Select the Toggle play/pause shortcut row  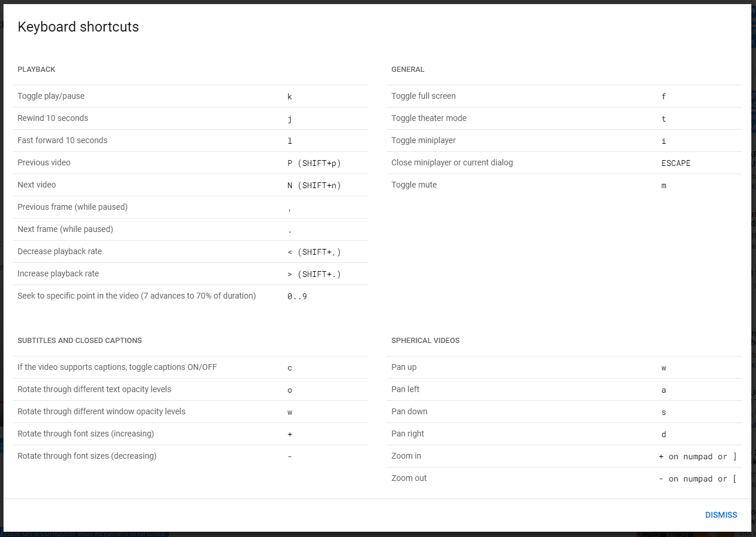pos(190,96)
